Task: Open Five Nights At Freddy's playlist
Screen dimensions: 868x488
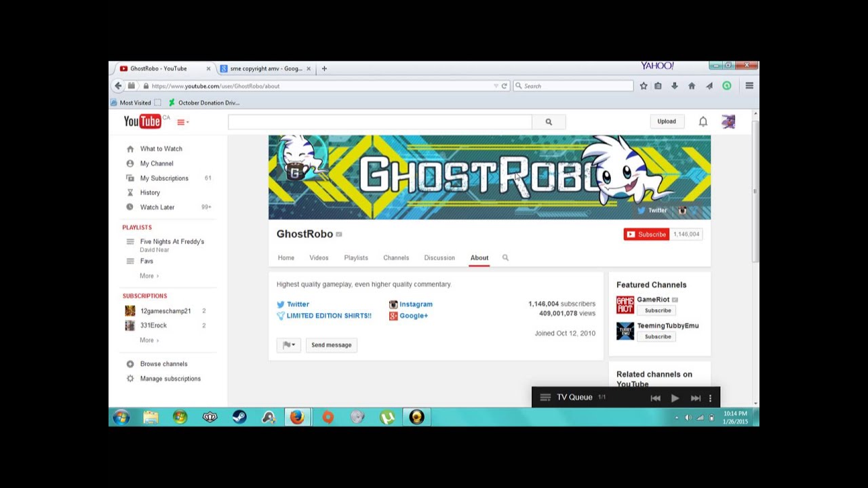Action: pos(172,241)
